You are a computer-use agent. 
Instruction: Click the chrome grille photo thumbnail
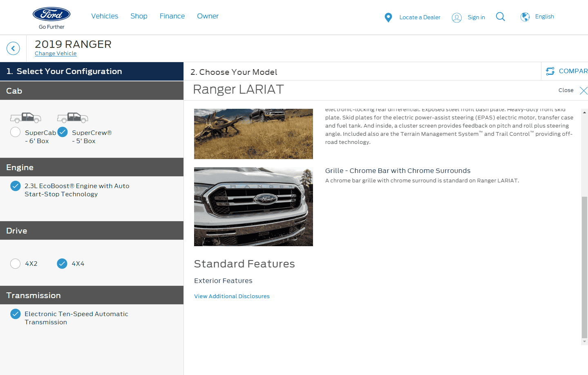coord(253,207)
